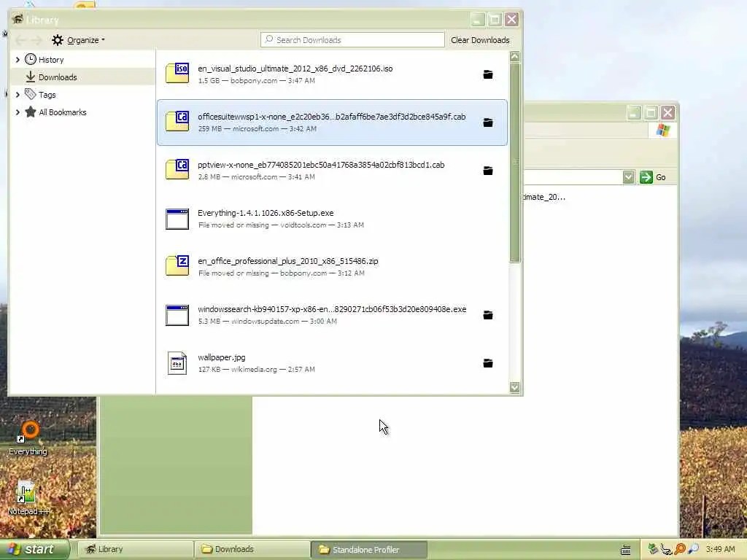Viewport: 747px width, 560px height.
Task: Click the ISO file icon
Action: (x=177, y=74)
